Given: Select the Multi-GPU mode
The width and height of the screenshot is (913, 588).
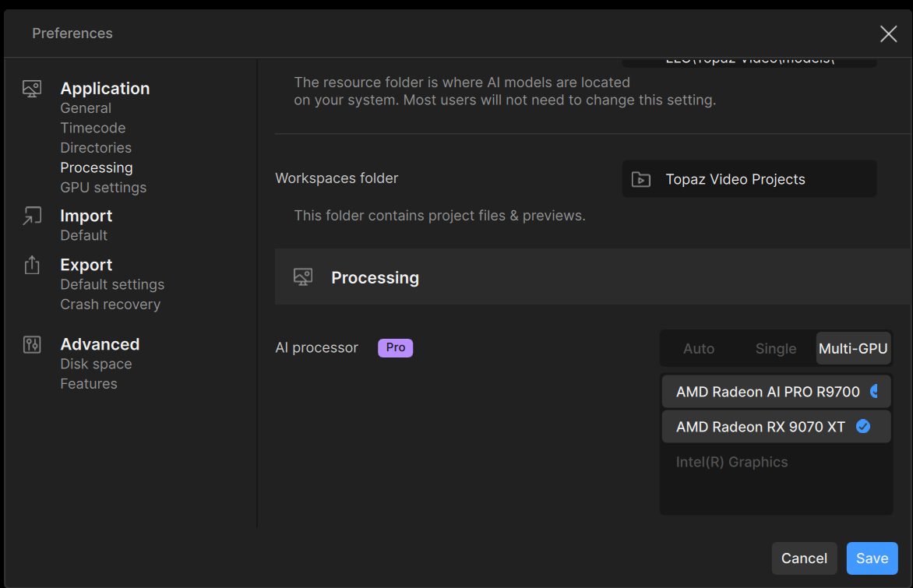Looking at the screenshot, I should click(x=853, y=349).
